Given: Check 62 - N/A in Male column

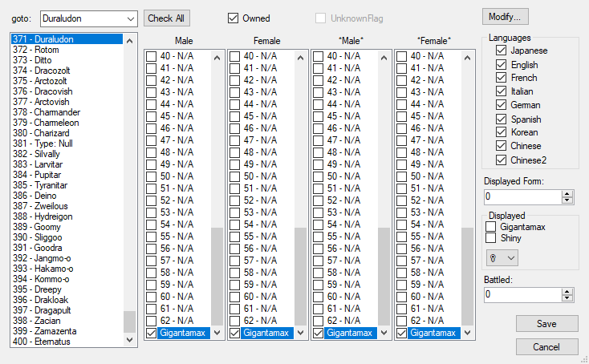Looking at the screenshot, I should (152, 321).
